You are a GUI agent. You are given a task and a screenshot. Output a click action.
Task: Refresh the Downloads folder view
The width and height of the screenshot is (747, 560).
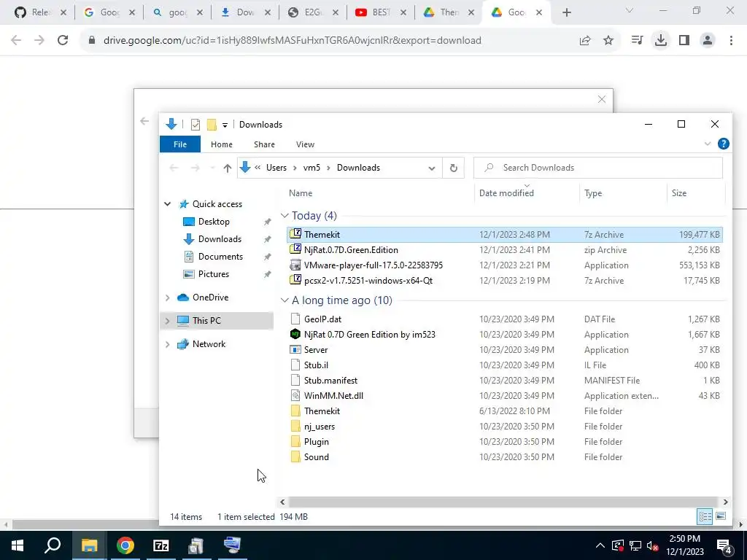click(x=454, y=168)
